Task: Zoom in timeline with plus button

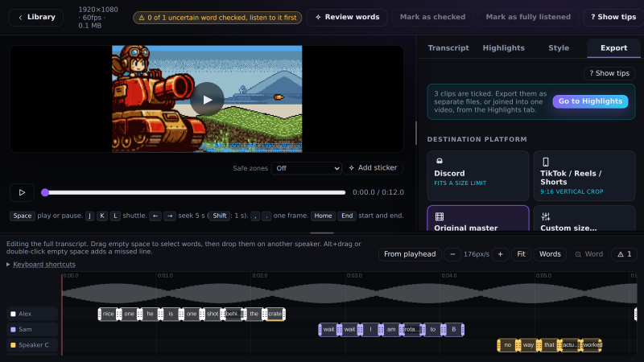Action: click(x=500, y=254)
